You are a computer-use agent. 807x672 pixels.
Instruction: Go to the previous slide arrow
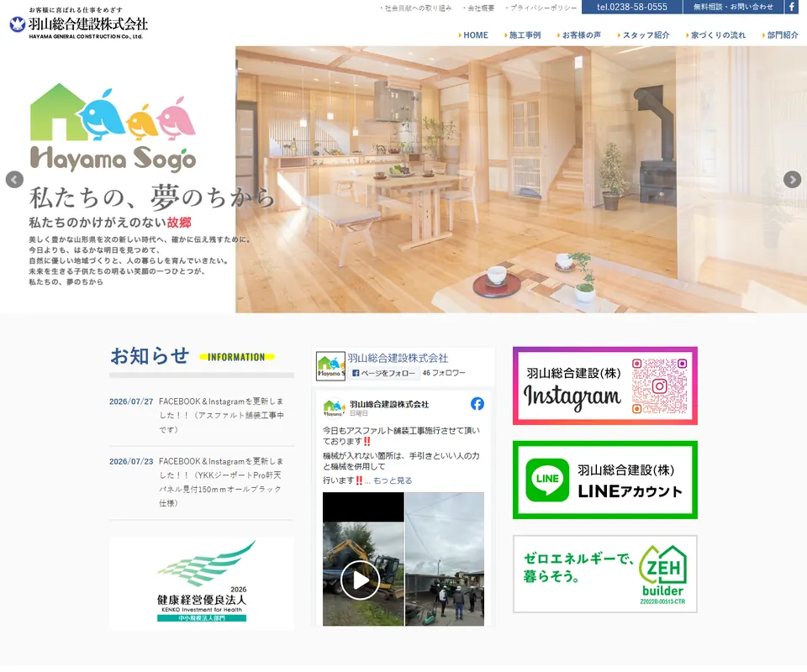pos(14,180)
